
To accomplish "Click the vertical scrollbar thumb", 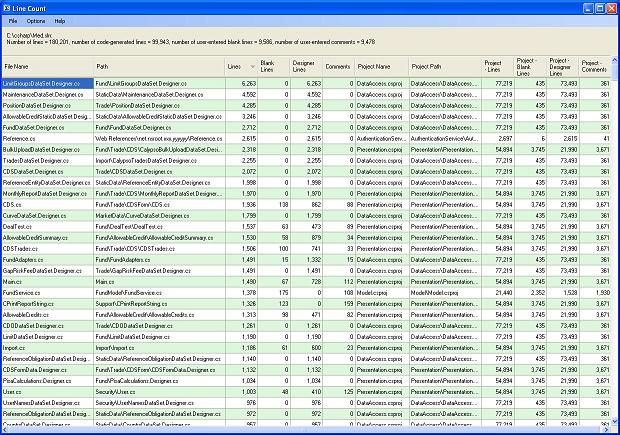I will pos(615,71).
